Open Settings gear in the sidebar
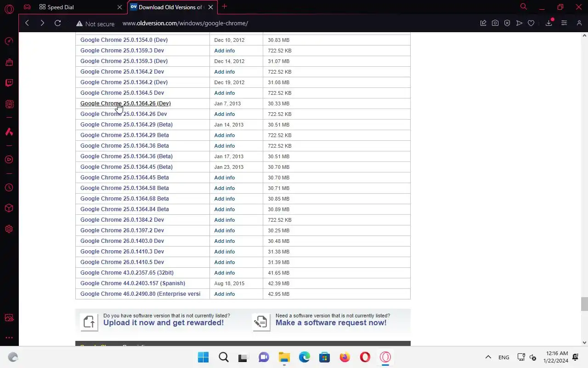 pos(9,229)
